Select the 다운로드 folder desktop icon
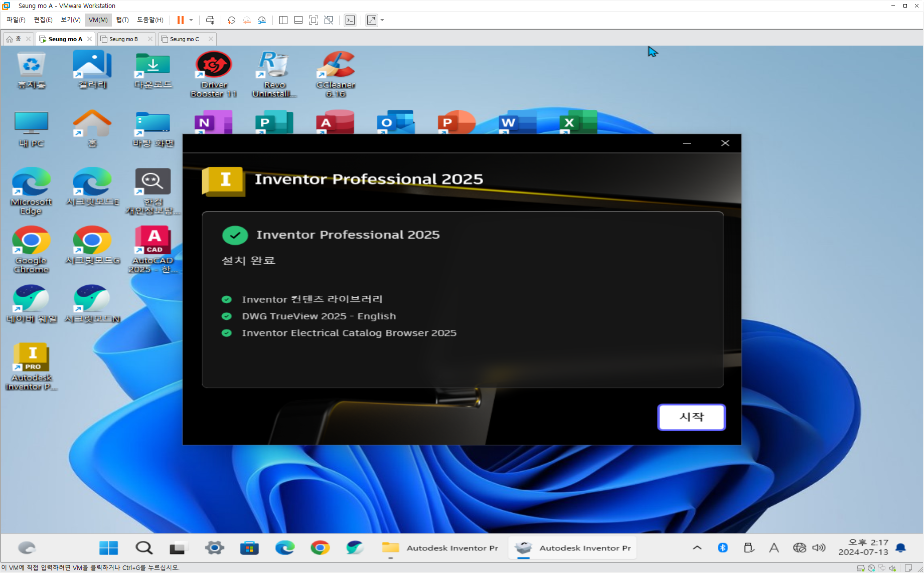 point(153,71)
